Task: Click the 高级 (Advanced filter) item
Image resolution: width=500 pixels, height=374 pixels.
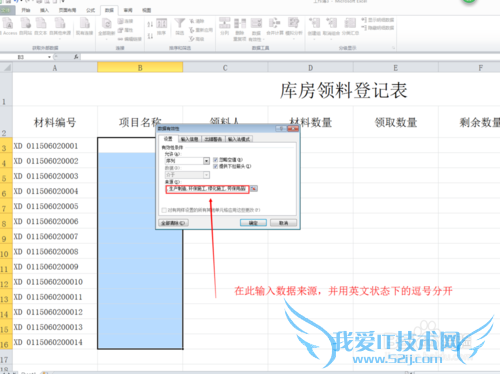Action: point(197,39)
